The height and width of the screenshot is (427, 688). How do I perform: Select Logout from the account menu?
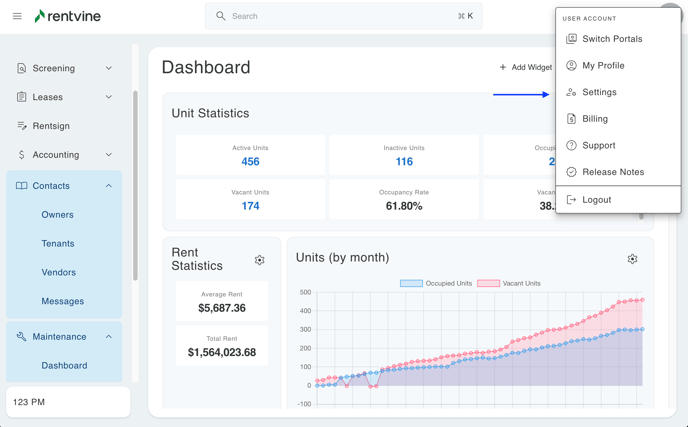(596, 200)
